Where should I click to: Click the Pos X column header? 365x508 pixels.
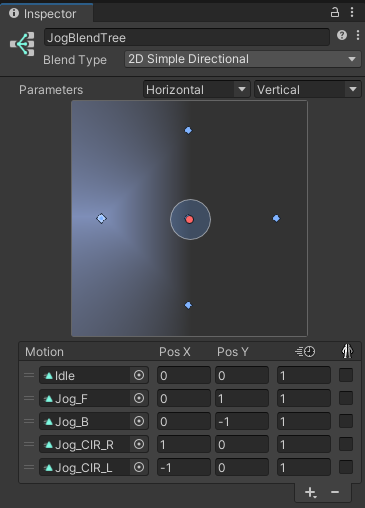(x=175, y=352)
